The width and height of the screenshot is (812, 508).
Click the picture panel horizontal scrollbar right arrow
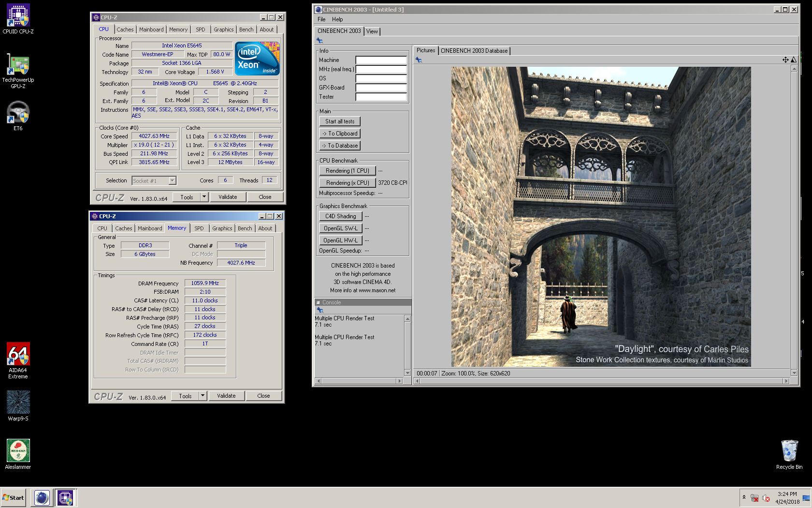point(786,381)
